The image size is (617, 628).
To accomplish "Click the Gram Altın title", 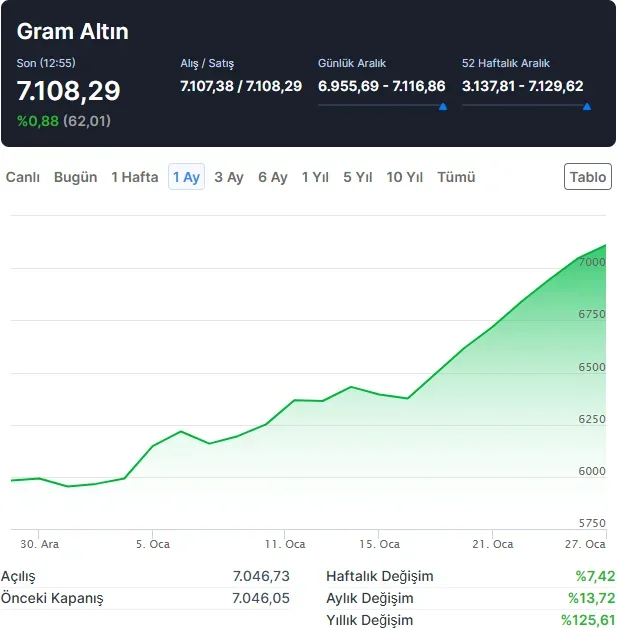I will tap(73, 32).
